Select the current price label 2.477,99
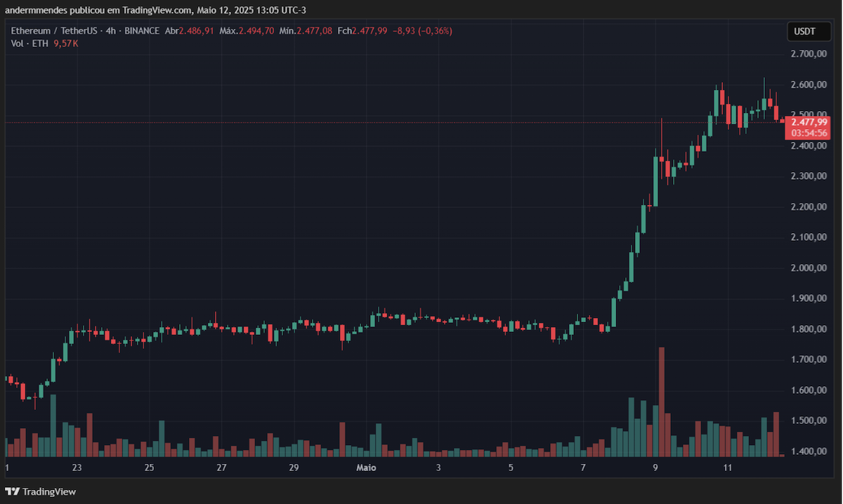The height and width of the screenshot is (504, 843). click(x=809, y=122)
